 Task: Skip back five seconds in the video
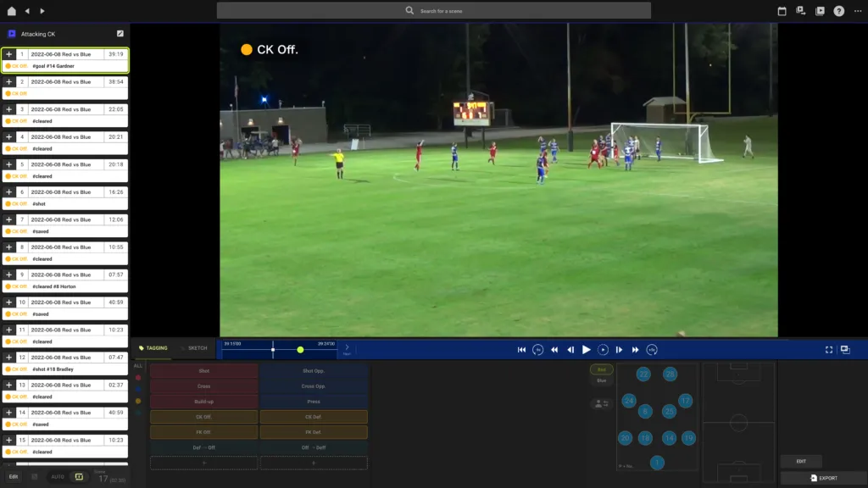[537, 350]
